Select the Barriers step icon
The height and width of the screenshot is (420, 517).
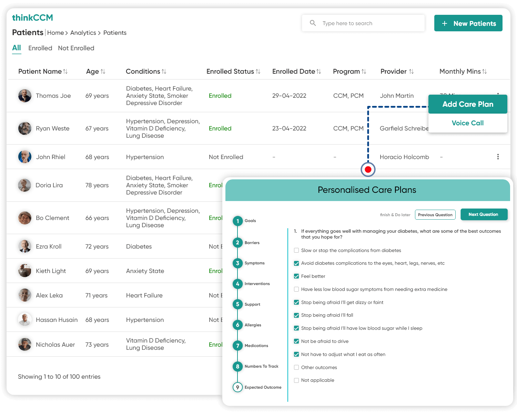point(237,242)
